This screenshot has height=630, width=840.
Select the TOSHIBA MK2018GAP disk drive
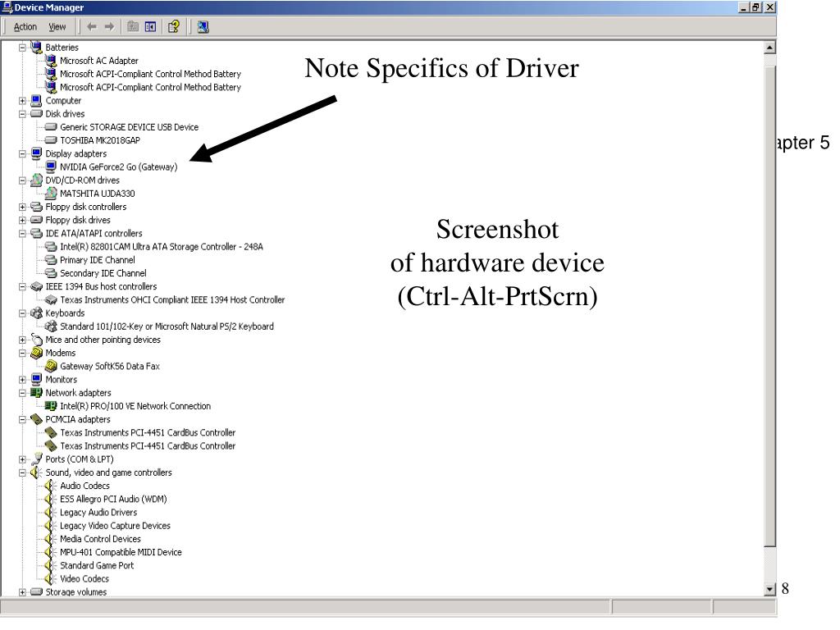101,140
